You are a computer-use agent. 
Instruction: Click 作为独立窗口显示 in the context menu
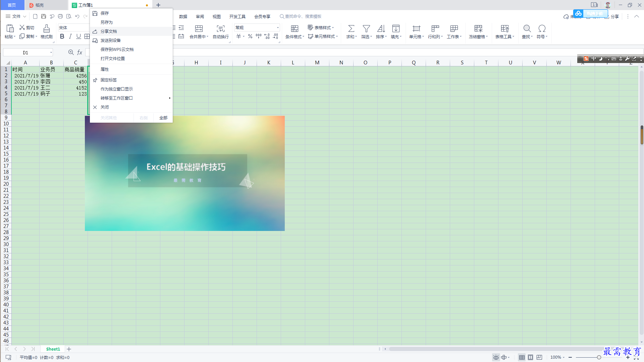point(131,89)
